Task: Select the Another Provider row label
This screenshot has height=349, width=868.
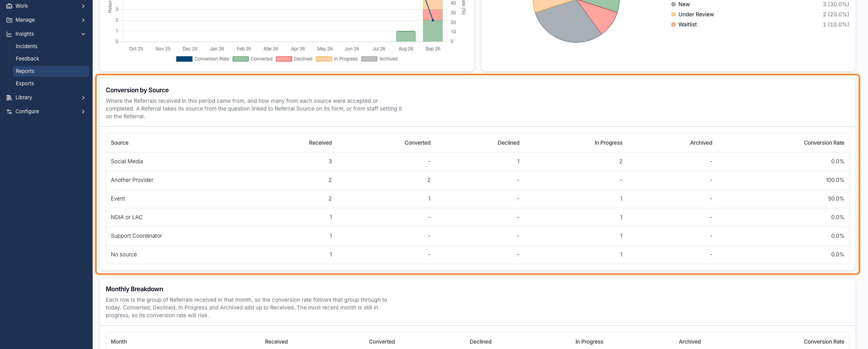Action: click(x=132, y=180)
